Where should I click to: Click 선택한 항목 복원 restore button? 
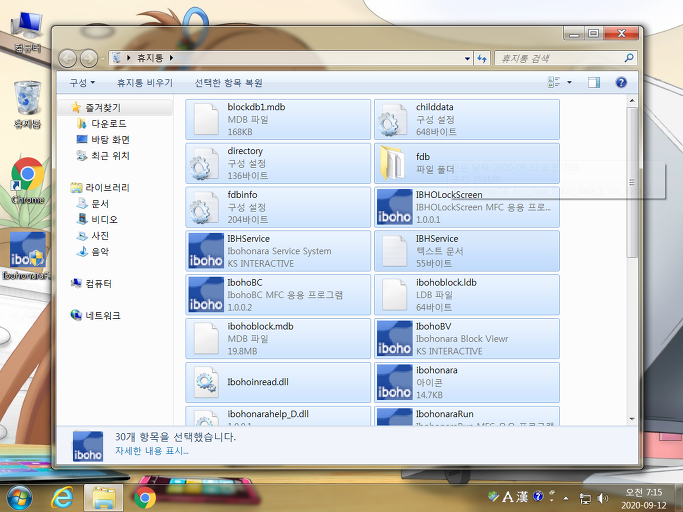point(228,83)
